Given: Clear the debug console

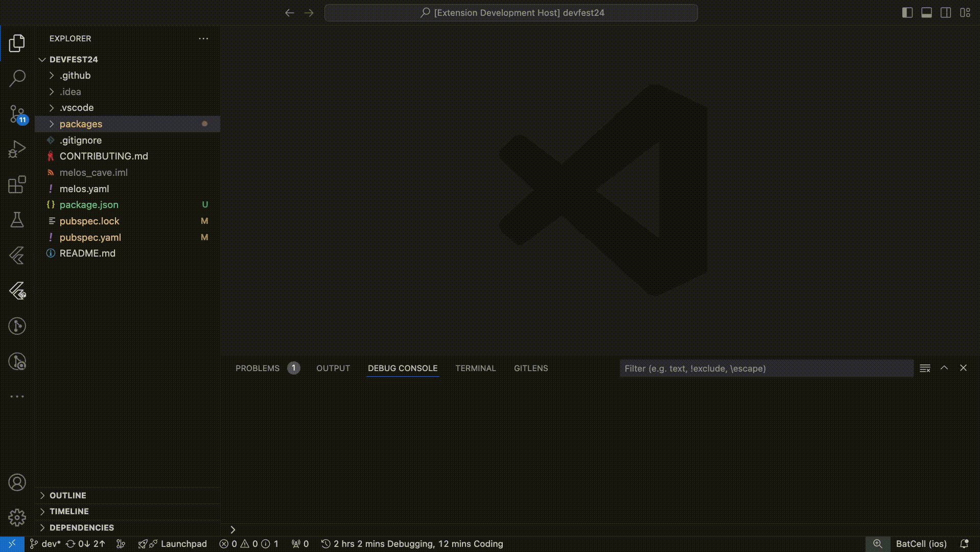Looking at the screenshot, I should pyautogui.click(x=925, y=368).
